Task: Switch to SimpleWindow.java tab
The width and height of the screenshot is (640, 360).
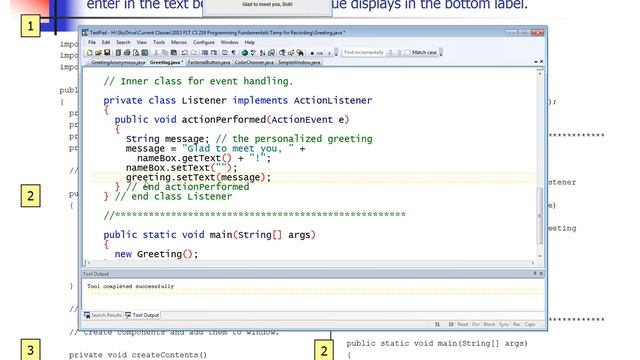Action: (299, 62)
